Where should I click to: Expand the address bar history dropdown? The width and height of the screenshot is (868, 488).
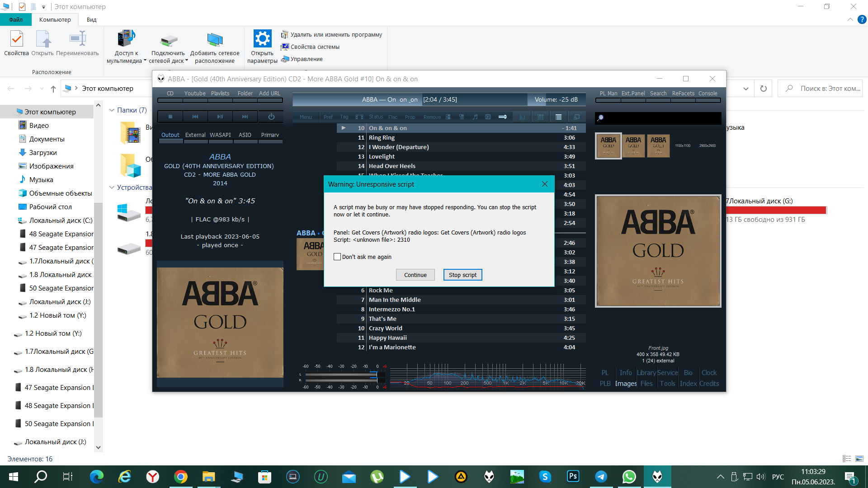click(x=746, y=89)
